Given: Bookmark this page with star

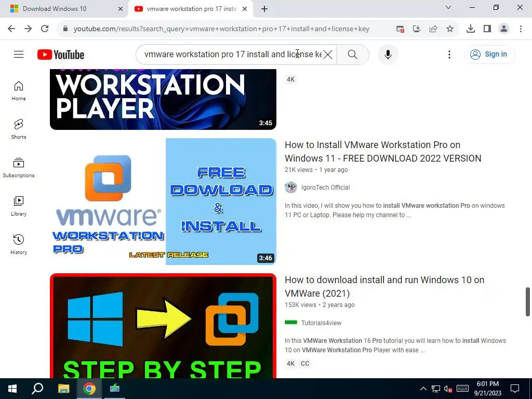Looking at the screenshot, I should [x=450, y=29].
